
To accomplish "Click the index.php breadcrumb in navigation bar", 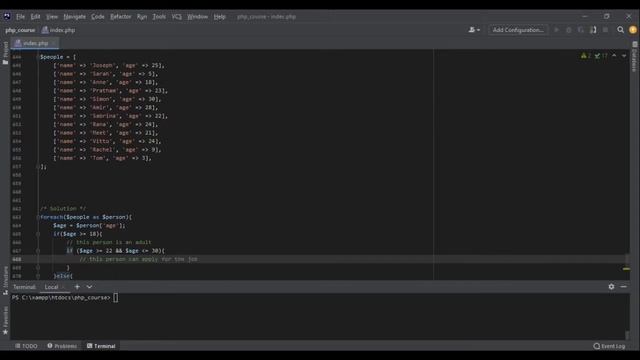I will [58, 30].
